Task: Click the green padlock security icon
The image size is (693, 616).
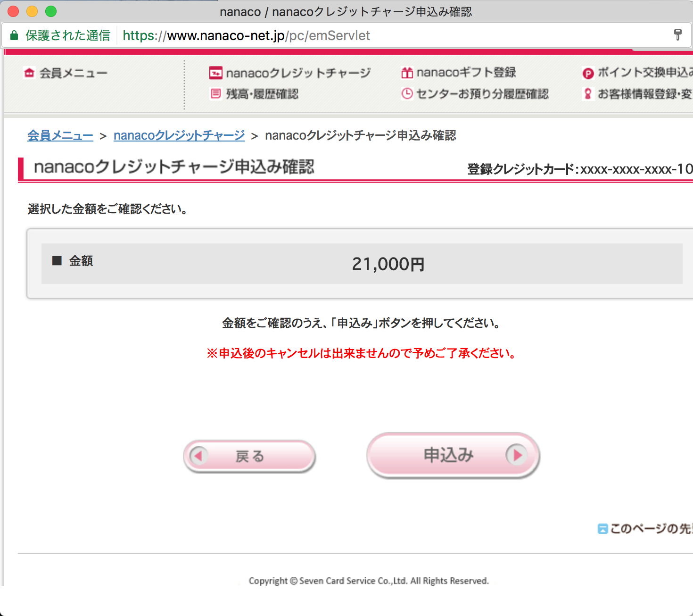Action: (x=14, y=35)
